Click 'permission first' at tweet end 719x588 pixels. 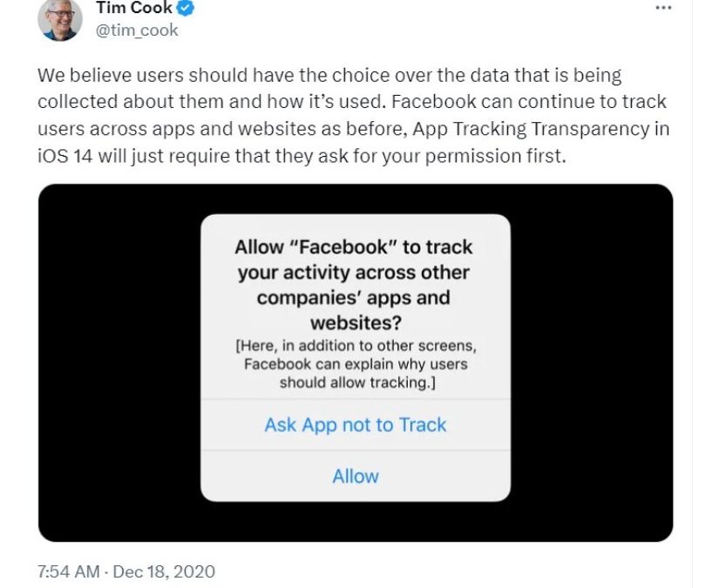(x=495, y=156)
